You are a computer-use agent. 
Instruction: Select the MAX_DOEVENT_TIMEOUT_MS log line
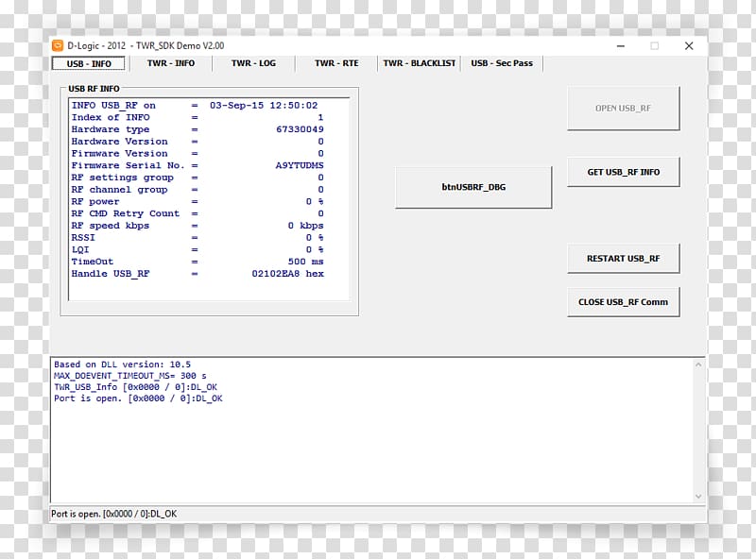pos(130,376)
